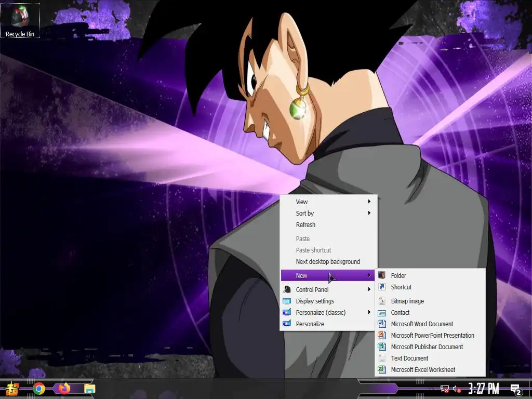The height and width of the screenshot is (399, 532).
Task: Open the network status tray icon
Action: point(445,389)
